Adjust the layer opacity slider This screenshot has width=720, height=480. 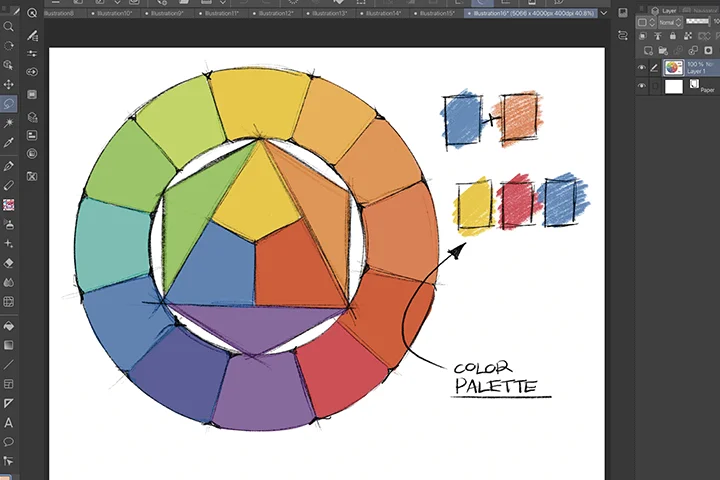point(698,21)
